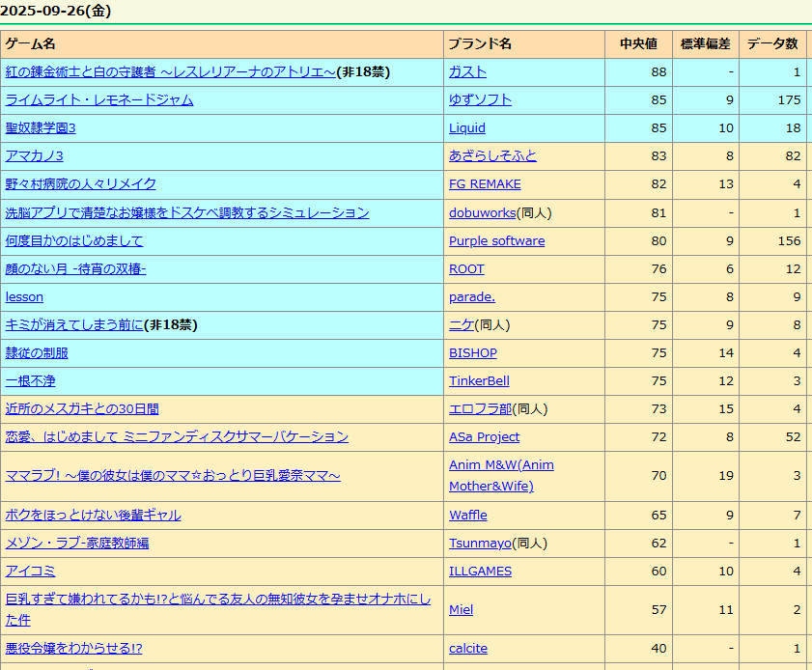Open 近所のメスガキとの30日間 link
Screen dimensions: 812x670
[x=82, y=408]
